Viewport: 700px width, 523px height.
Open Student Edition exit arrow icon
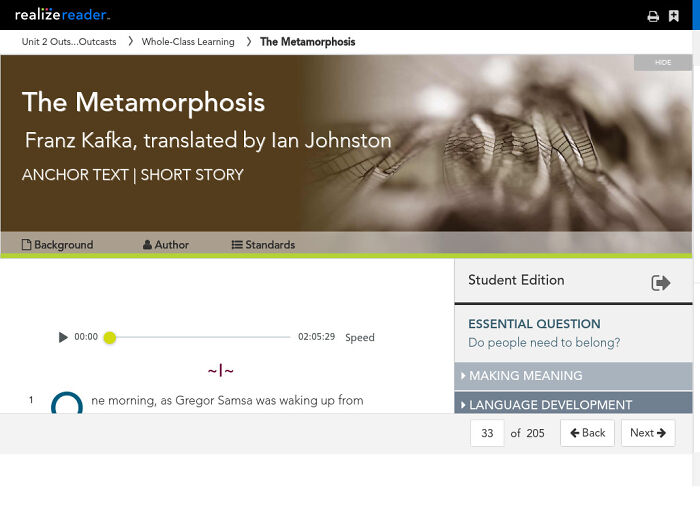660,283
